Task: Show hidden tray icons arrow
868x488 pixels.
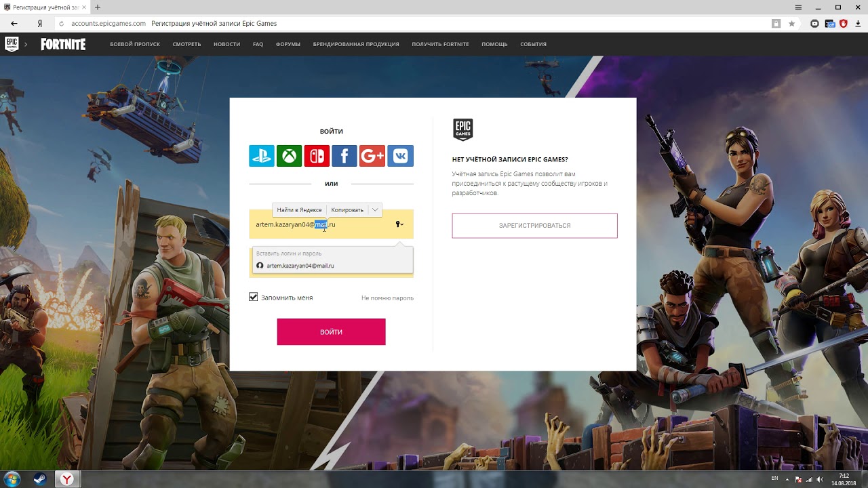Action: coord(787,479)
